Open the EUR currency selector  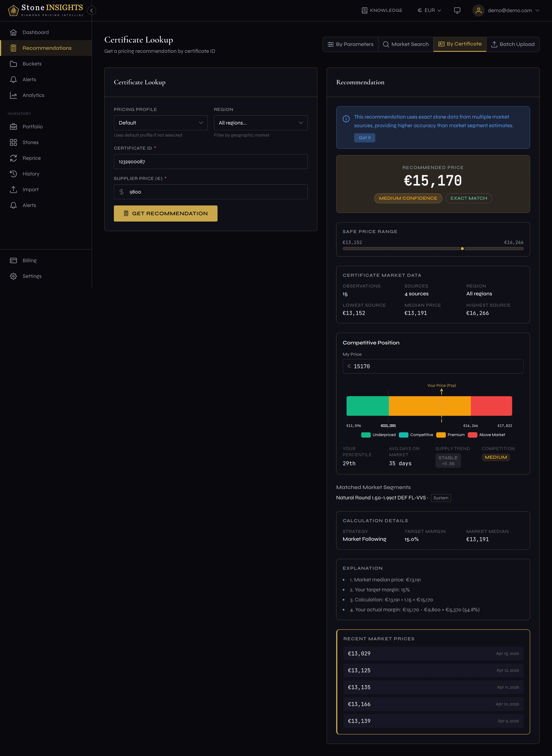click(429, 10)
